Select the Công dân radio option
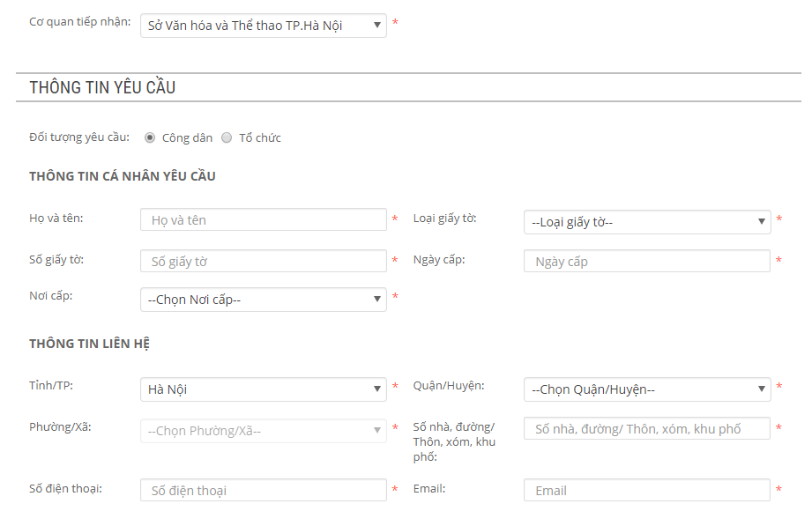The image size is (812, 526). click(x=150, y=137)
